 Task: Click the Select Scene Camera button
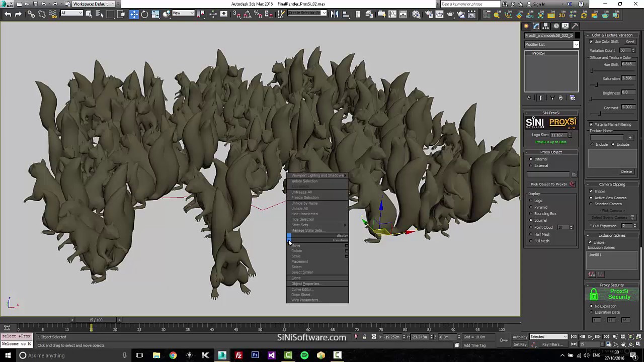pos(612,218)
